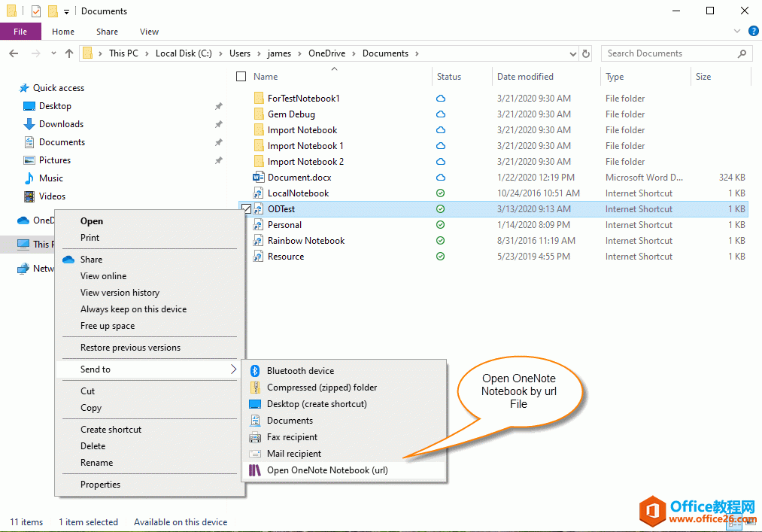The width and height of the screenshot is (762, 532).
Task: Click the Compressed (zipped) folder icon
Action: coord(255,388)
